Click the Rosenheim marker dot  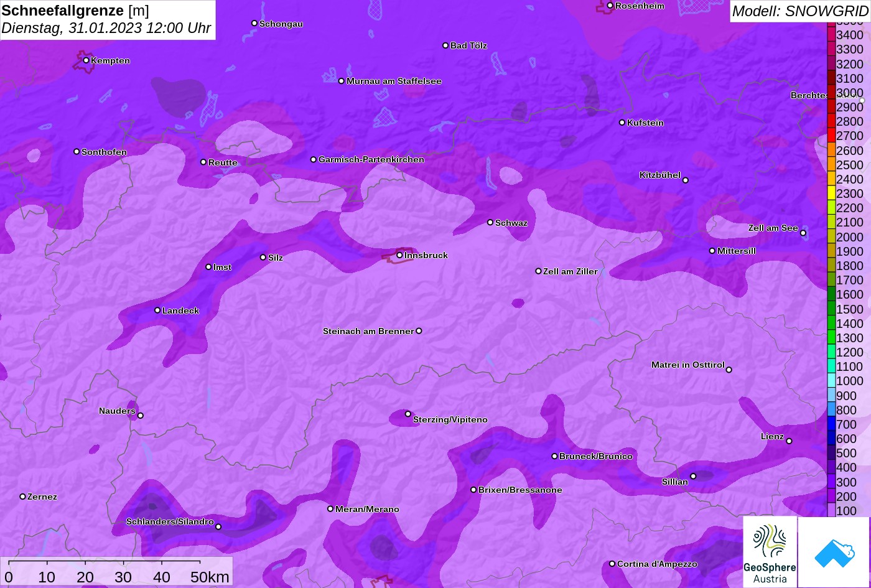tap(610, 6)
